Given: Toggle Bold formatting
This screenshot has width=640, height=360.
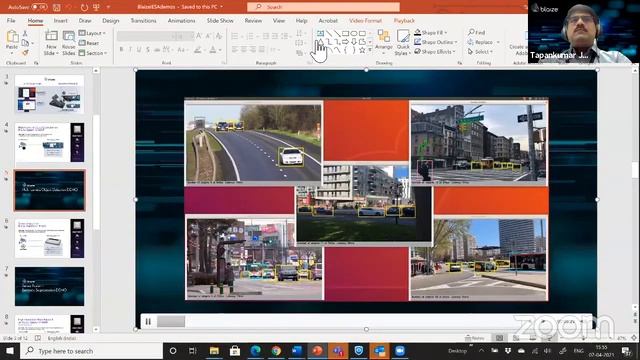Looking at the screenshot, I should click(121, 50).
